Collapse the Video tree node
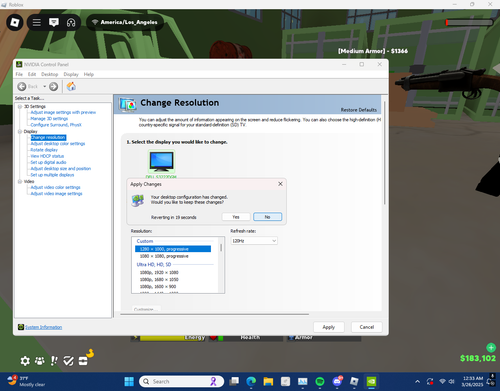The image size is (500, 391). click(x=20, y=181)
